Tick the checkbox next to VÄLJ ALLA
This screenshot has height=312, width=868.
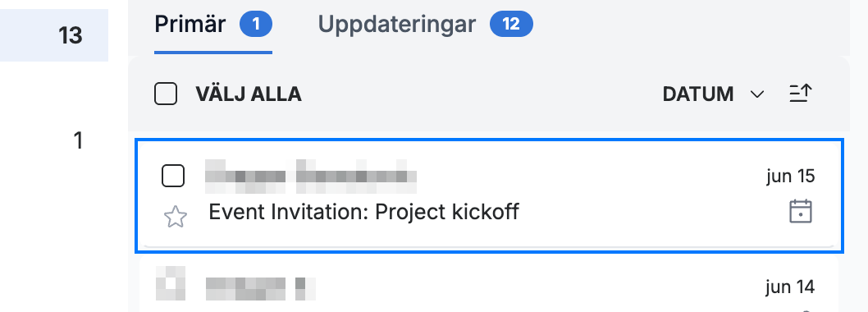[166, 94]
